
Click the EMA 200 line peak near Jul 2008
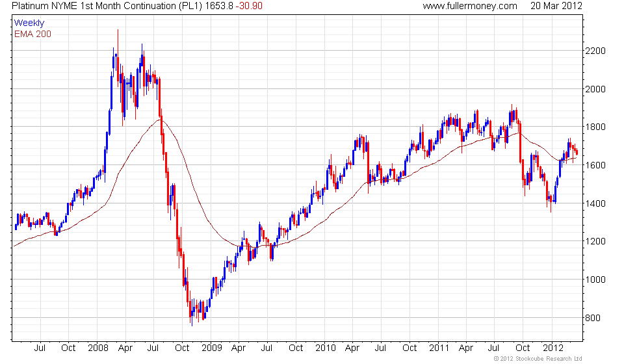(x=160, y=120)
